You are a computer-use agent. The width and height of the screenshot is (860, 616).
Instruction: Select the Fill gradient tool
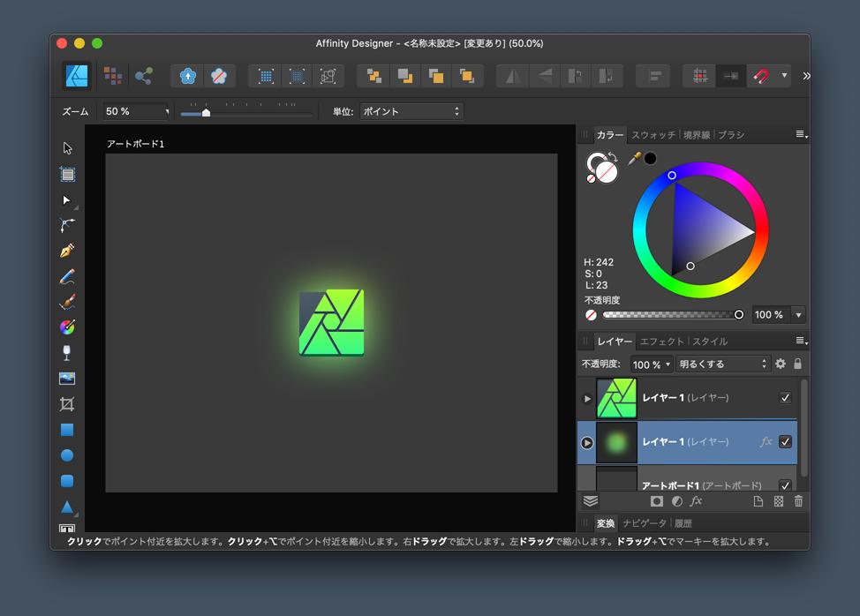(x=67, y=327)
